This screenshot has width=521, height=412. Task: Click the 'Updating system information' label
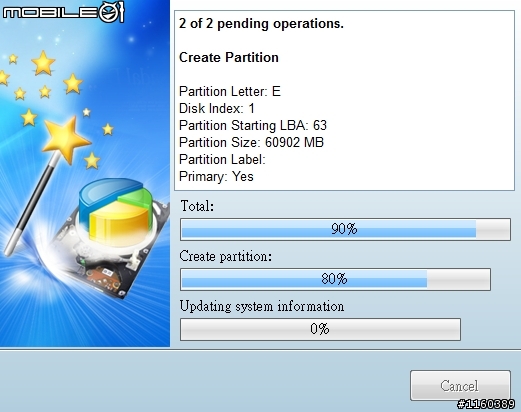tap(262, 306)
